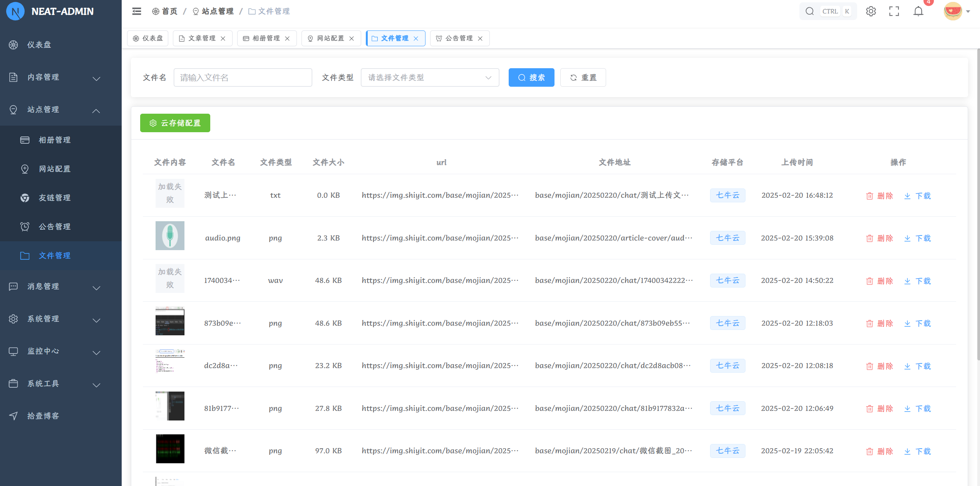
Task: Switch to the 网站配置 tab
Action: pyautogui.click(x=330, y=39)
